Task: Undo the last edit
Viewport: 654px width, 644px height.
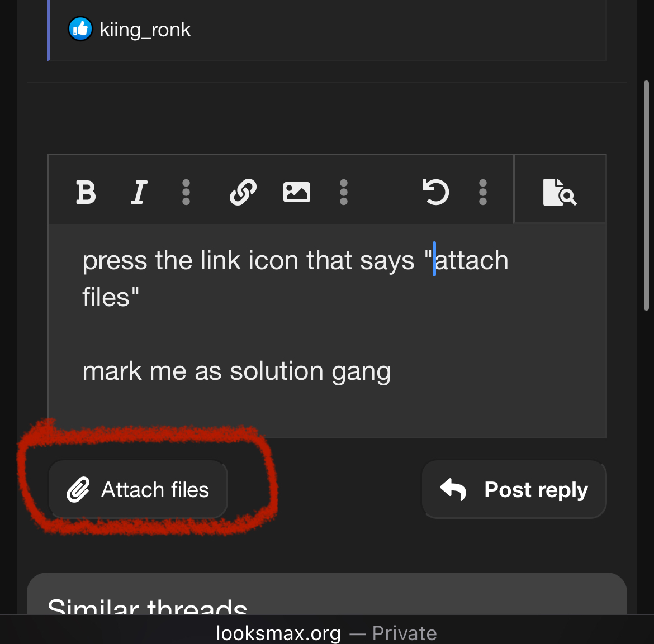Action: (x=435, y=192)
